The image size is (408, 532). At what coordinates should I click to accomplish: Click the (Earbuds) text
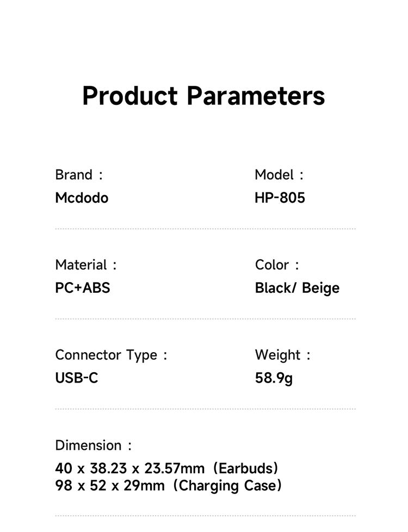(246, 468)
